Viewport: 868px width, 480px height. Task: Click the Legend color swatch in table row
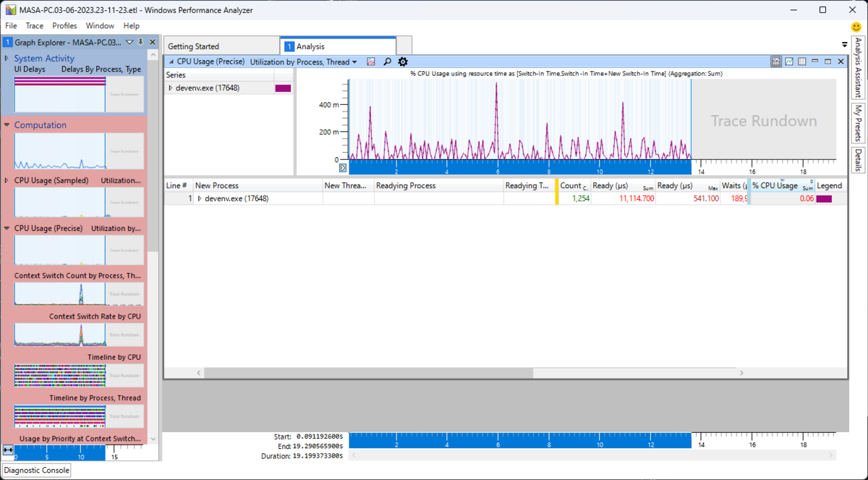click(824, 198)
